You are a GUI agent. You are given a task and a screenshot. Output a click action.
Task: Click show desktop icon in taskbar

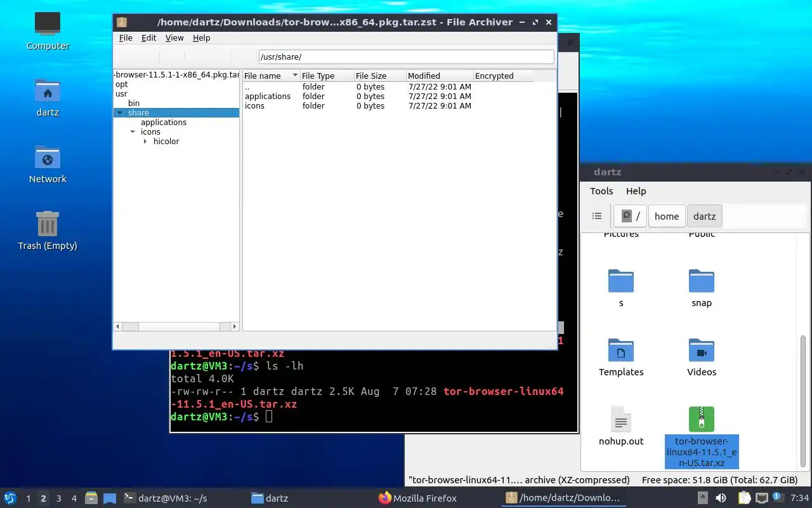tap(110, 498)
